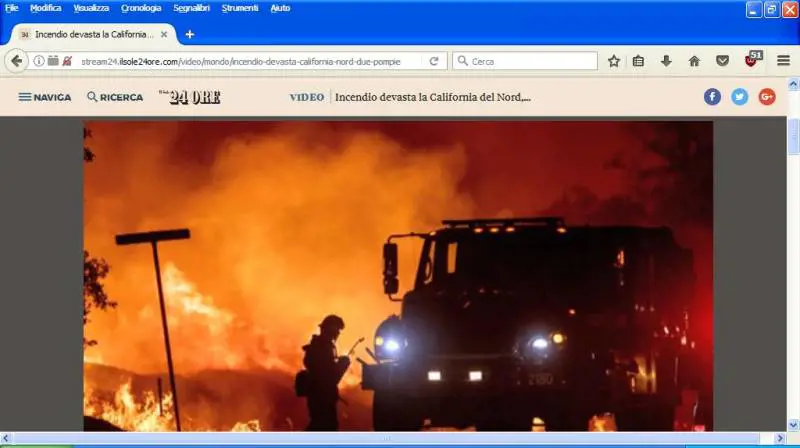The width and height of the screenshot is (800, 448).
Task: Click the VIDEO section link
Action: coord(307,97)
